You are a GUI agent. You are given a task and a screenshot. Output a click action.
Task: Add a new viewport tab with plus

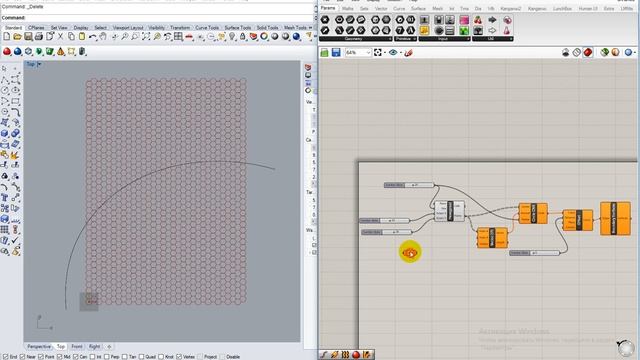109,347
